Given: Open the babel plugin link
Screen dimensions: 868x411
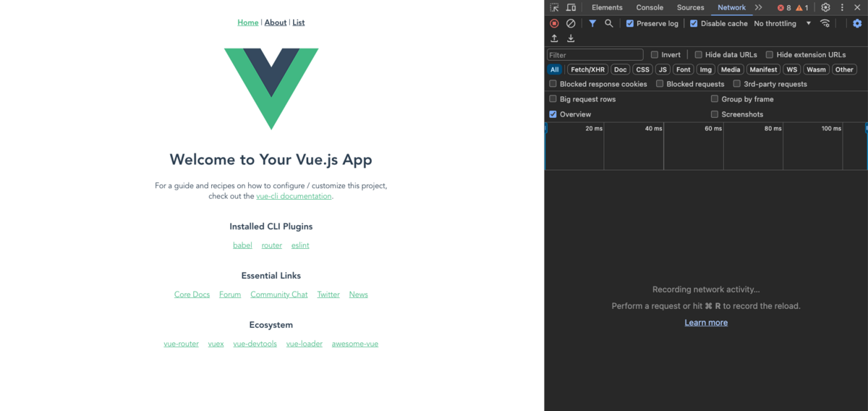Looking at the screenshot, I should [x=242, y=245].
